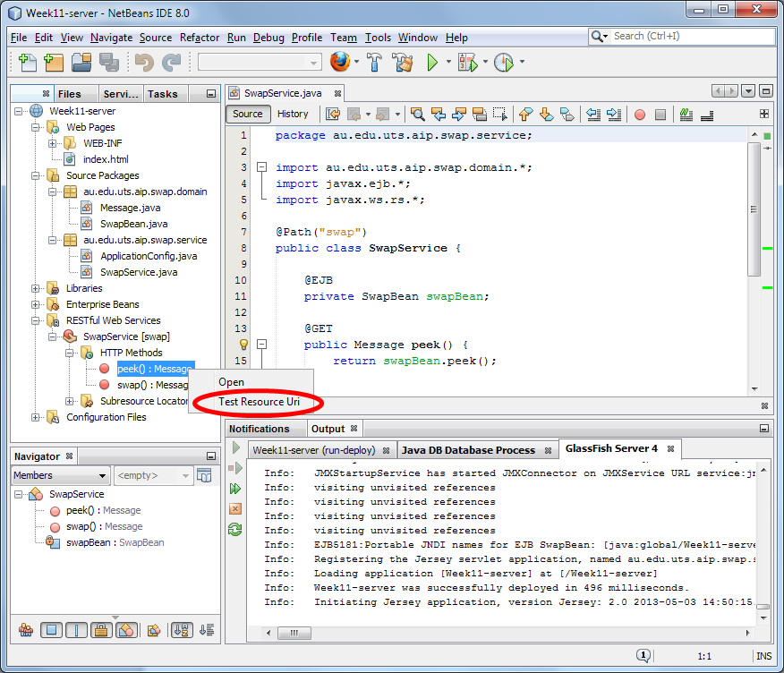Select Test Resource Uri from context menu

coord(259,403)
